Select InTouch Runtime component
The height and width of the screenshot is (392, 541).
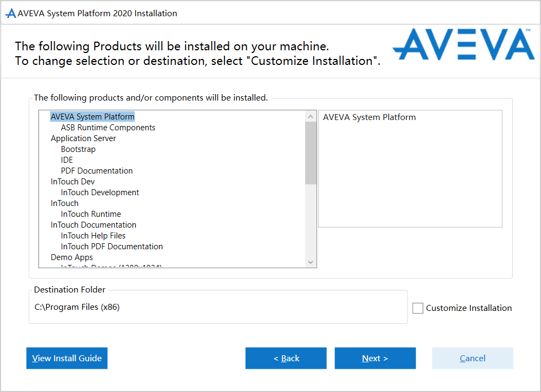coord(91,214)
